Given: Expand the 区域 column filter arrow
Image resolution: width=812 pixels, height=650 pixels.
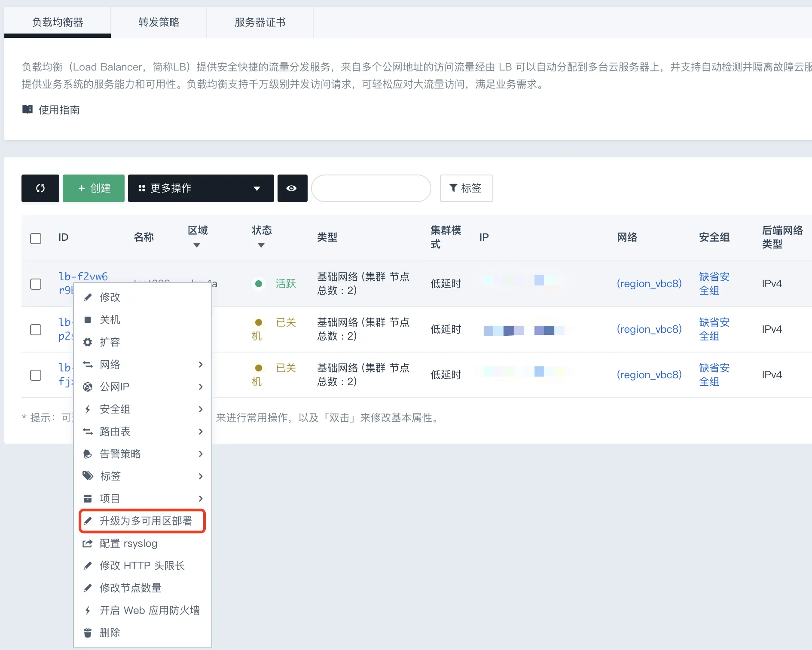Looking at the screenshot, I should pos(197,245).
